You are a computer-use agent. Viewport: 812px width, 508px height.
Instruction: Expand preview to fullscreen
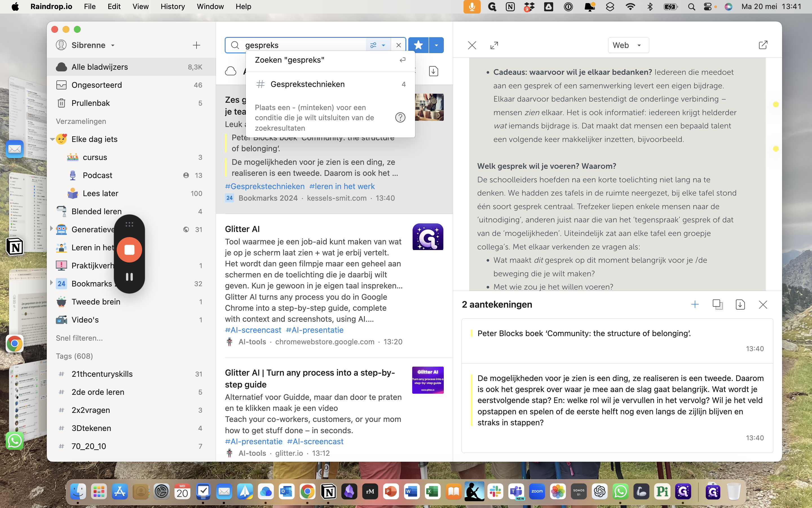click(x=494, y=45)
